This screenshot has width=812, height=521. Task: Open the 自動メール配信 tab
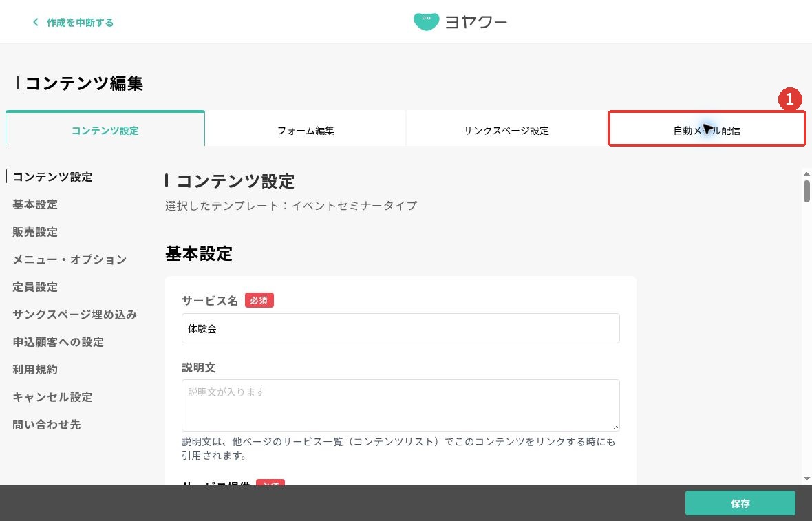pos(707,130)
